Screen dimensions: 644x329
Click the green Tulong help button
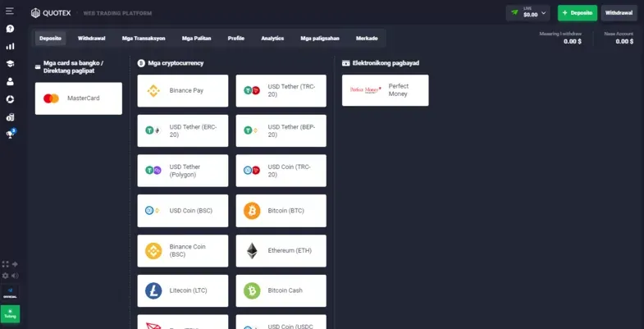click(x=10, y=313)
